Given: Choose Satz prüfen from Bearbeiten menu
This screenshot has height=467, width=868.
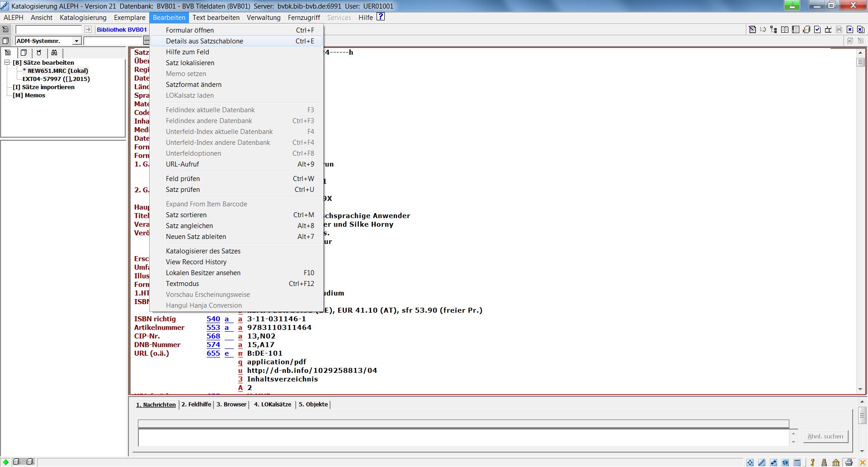Looking at the screenshot, I should [x=183, y=190].
